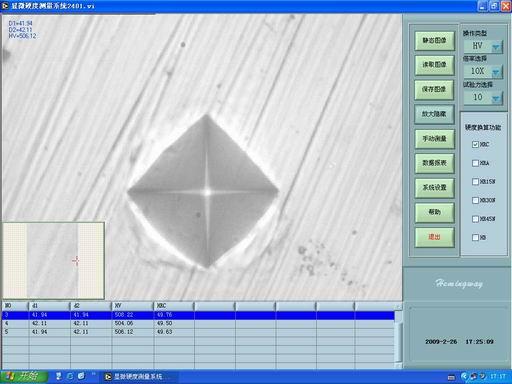The image size is (512, 384).
Task: Uncheck the HRC conversion checkbox
Action: coord(475,144)
